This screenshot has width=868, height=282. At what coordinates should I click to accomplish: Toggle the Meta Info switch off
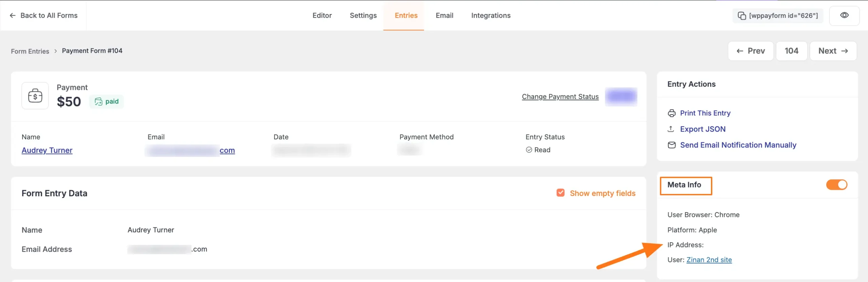(x=836, y=185)
